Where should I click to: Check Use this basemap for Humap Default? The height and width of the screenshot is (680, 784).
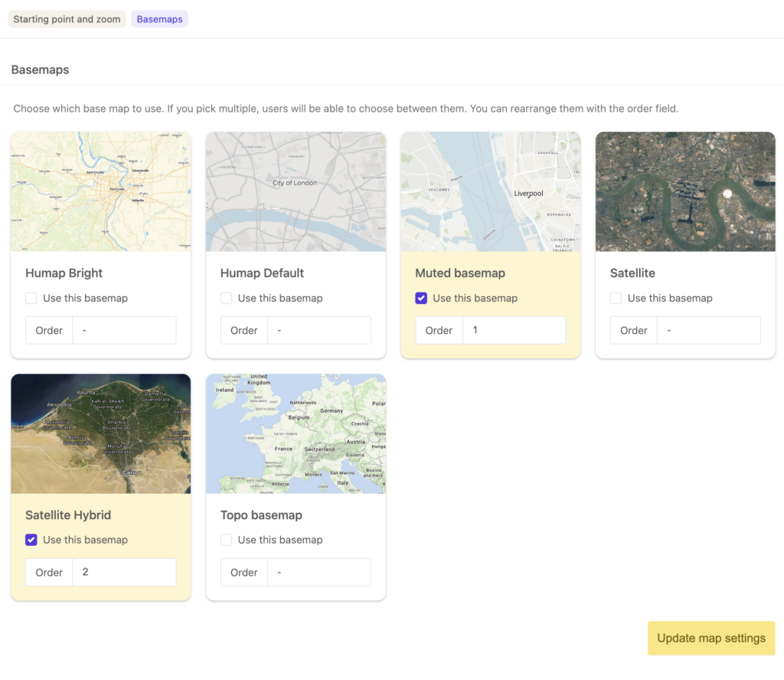tap(226, 298)
